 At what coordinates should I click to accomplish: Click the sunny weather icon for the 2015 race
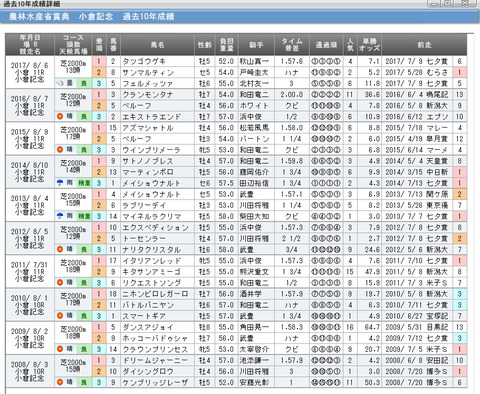pos(60,150)
